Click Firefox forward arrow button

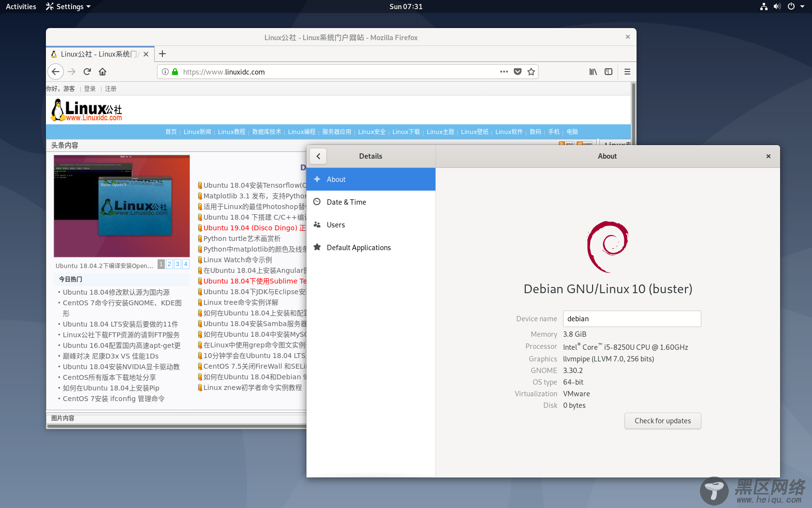(72, 72)
